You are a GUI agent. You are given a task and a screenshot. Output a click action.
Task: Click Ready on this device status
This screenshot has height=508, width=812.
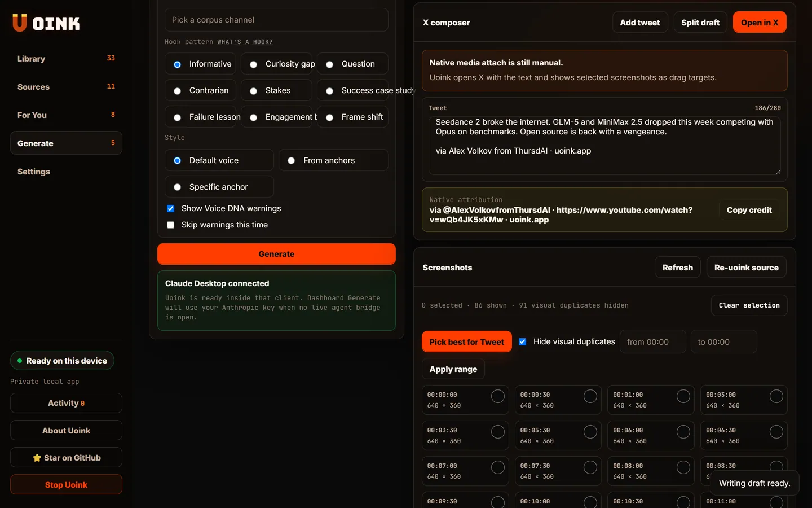[x=62, y=361]
